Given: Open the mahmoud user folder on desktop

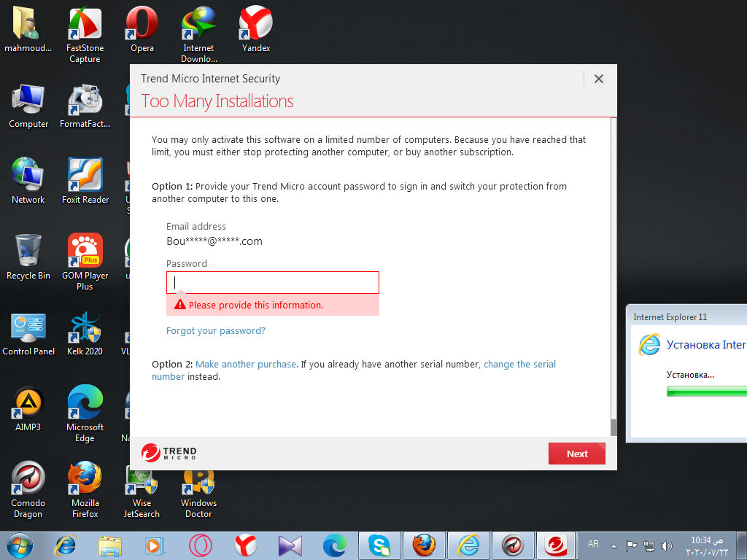Looking at the screenshot, I should tap(28, 29).
